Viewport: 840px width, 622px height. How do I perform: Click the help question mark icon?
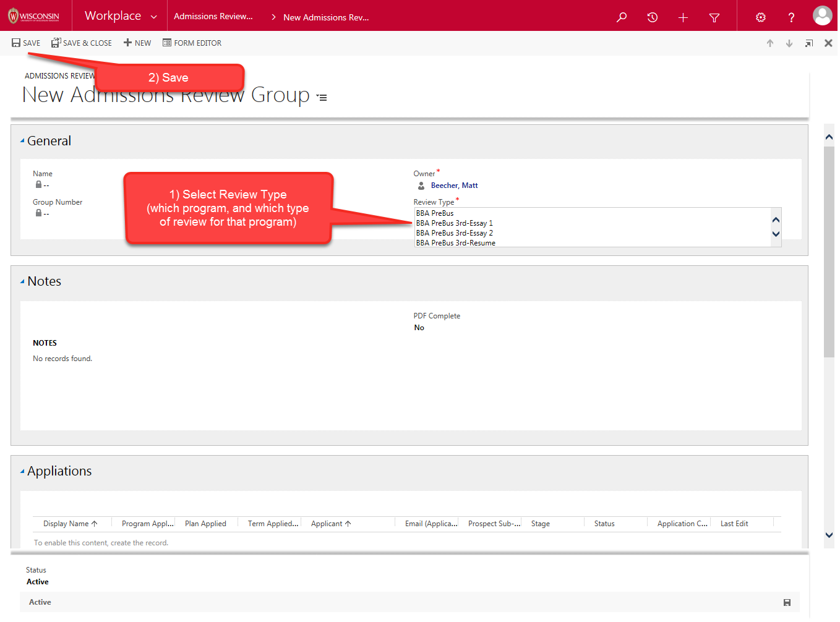pyautogui.click(x=791, y=17)
